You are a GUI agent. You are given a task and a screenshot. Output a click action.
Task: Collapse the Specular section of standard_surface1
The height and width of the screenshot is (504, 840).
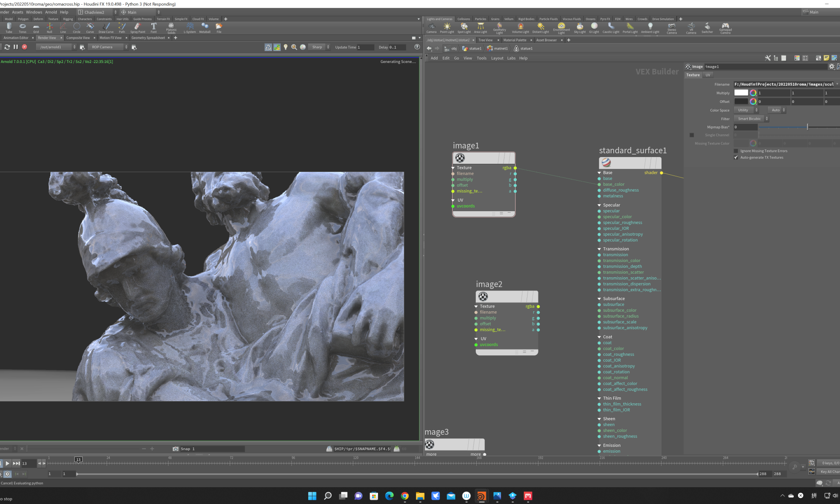(x=599, y=205)
